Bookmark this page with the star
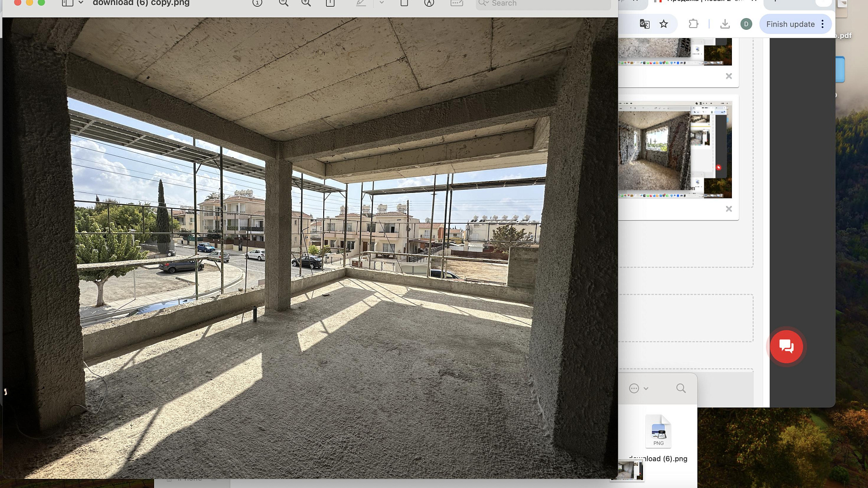This screenshot has height=488, width=868. 664,24
